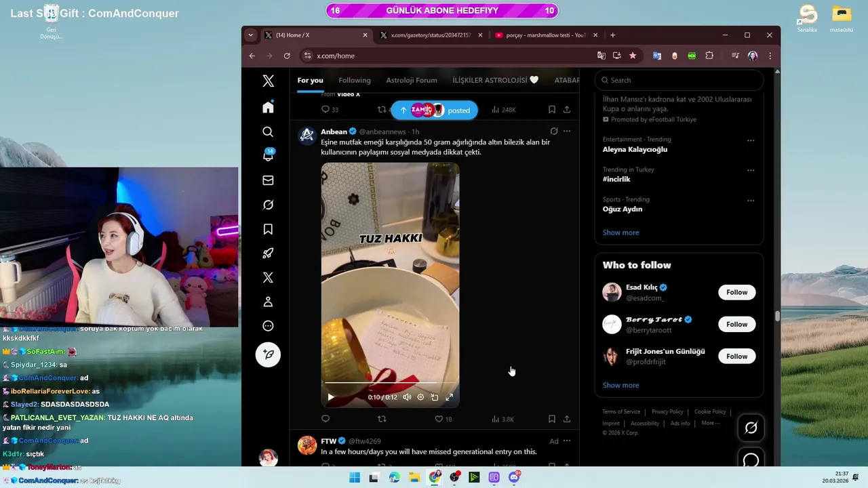Open video settings gear icon
Image resolution: width=868 pixels, height=488 pixels.
(x=420, y=397)
